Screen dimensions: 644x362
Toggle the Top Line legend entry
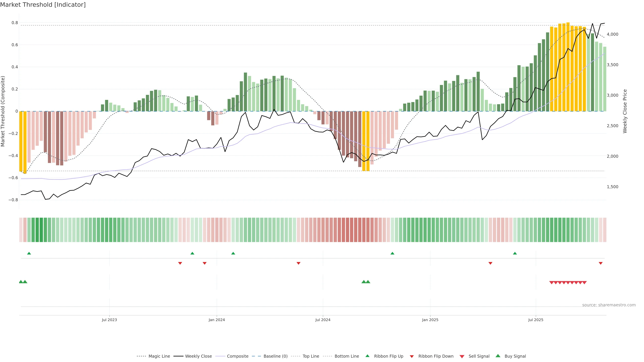coord(311,356)
